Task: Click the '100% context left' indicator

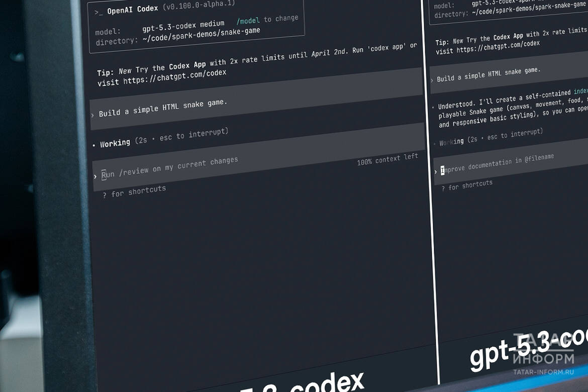Action: tap(387, 160)
